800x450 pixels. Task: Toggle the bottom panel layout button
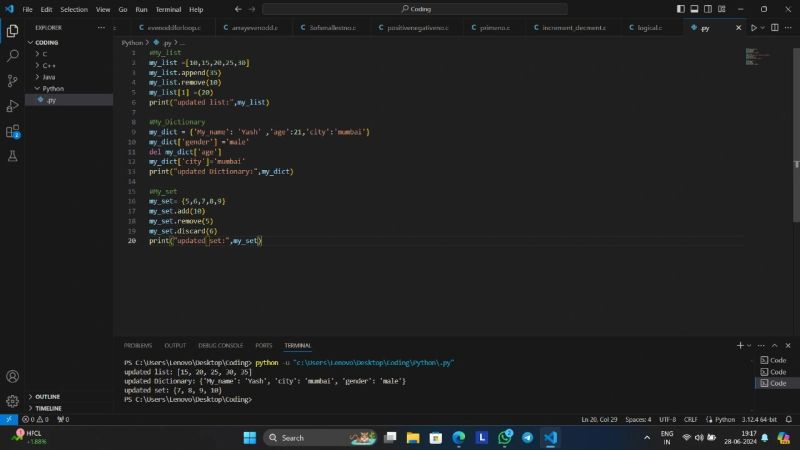(x=695, y=9)
